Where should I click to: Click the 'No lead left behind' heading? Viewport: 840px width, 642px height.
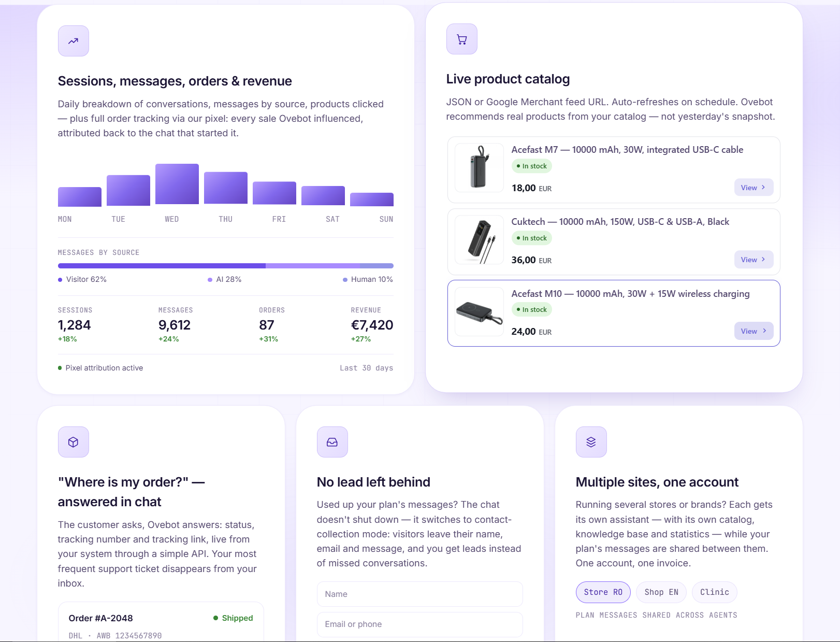click(x=373, y=482)
